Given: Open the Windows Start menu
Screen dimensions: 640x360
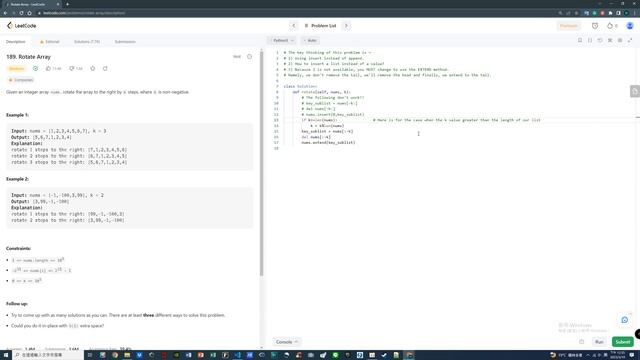Looking at the screenshot, I should (x=6, y=355).
